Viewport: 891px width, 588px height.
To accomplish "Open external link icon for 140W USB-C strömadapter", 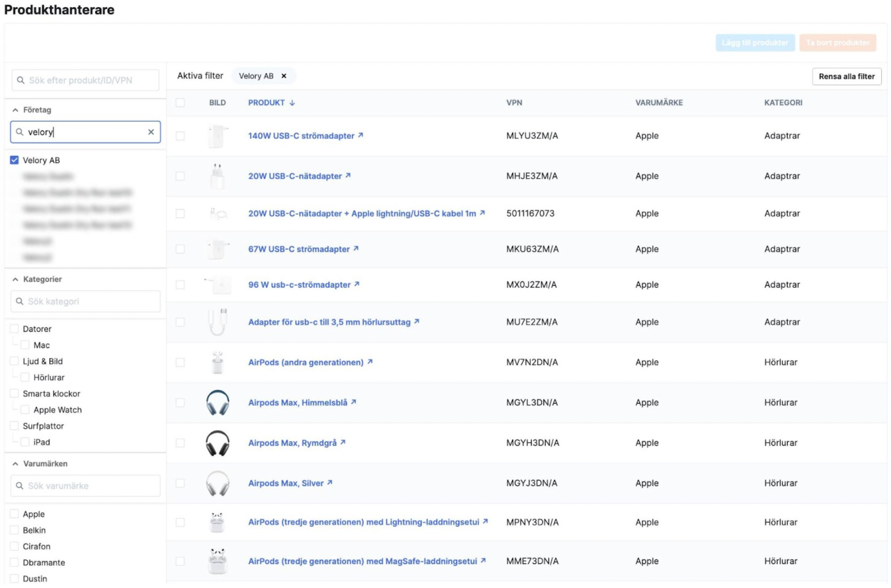I will click(x=361, y=135).
